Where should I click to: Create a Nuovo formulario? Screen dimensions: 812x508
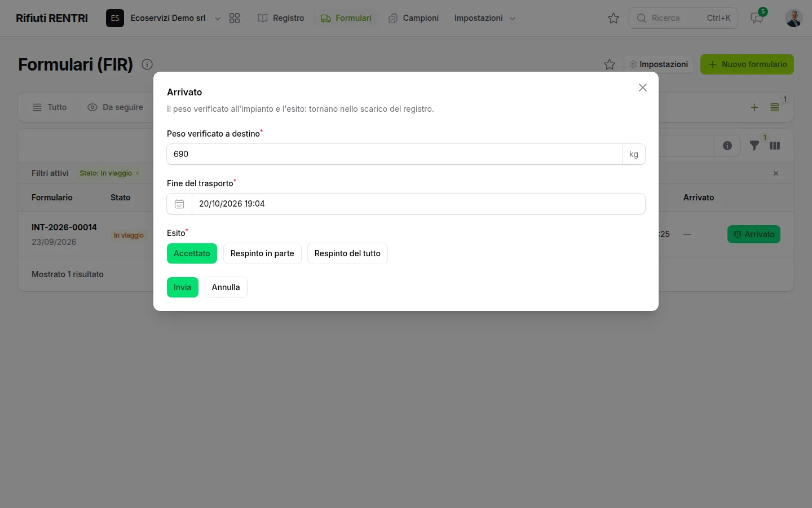coord(747,64)
